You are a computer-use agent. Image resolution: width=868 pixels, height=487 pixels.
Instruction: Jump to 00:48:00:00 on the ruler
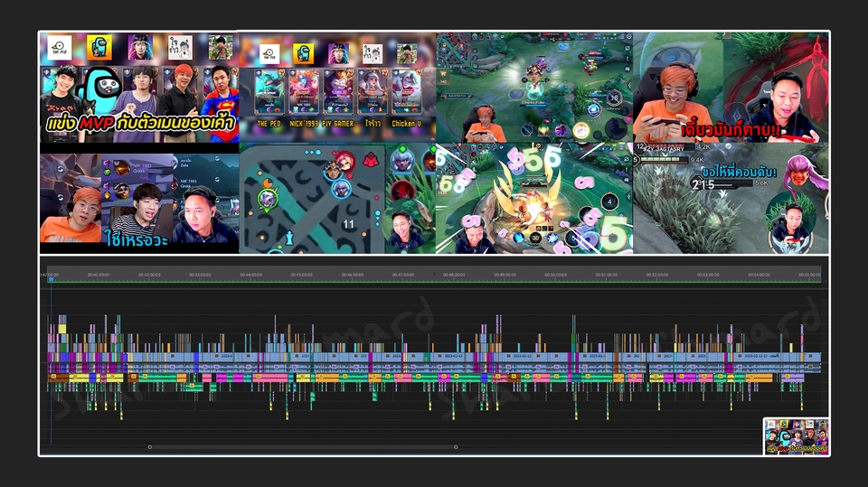point(454,275)
